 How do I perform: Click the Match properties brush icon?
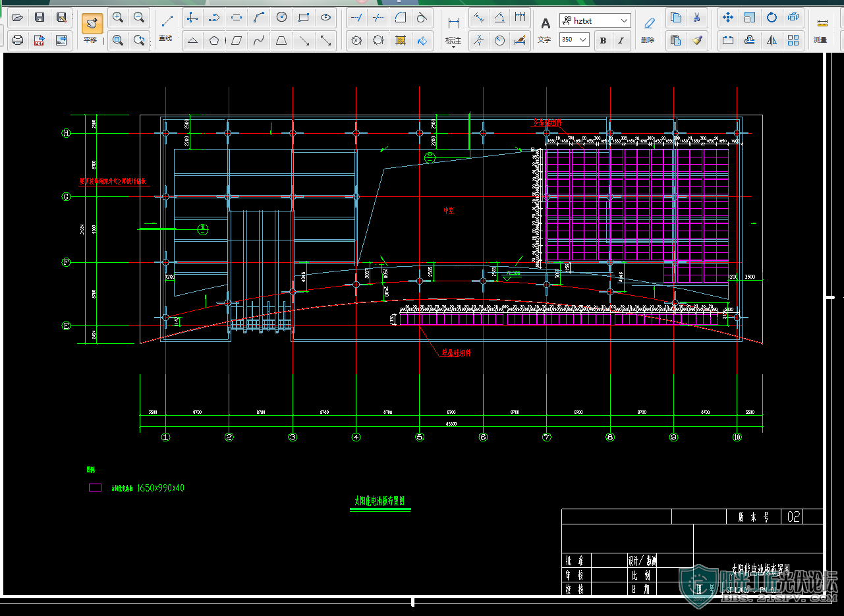click(x=697, y=40)
